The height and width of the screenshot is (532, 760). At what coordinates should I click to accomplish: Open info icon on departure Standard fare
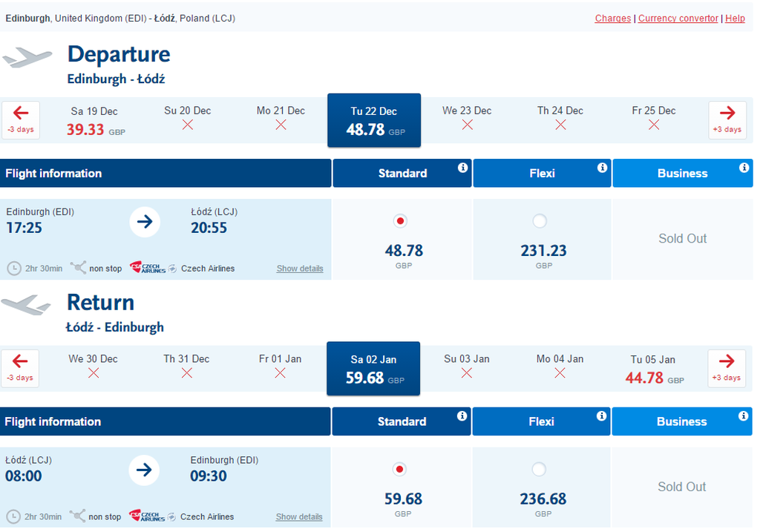pos(463,168)
